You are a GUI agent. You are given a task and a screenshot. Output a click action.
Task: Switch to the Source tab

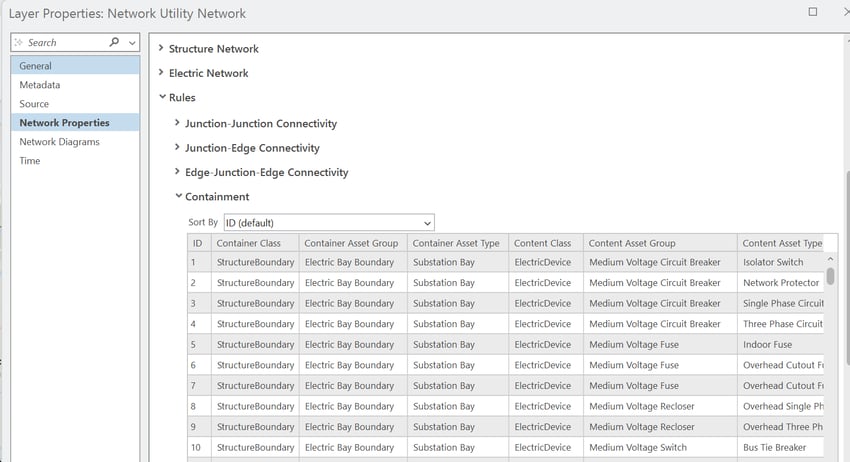point(34,104)
